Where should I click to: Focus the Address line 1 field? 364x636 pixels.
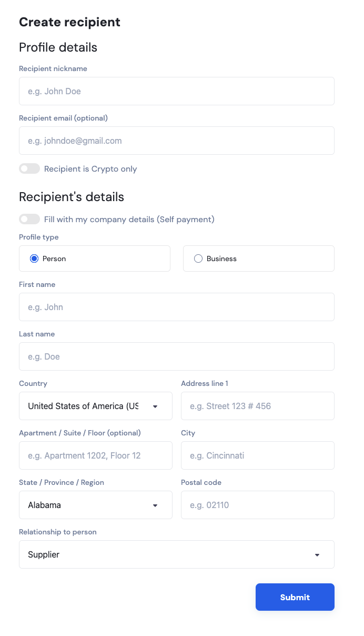258,406
